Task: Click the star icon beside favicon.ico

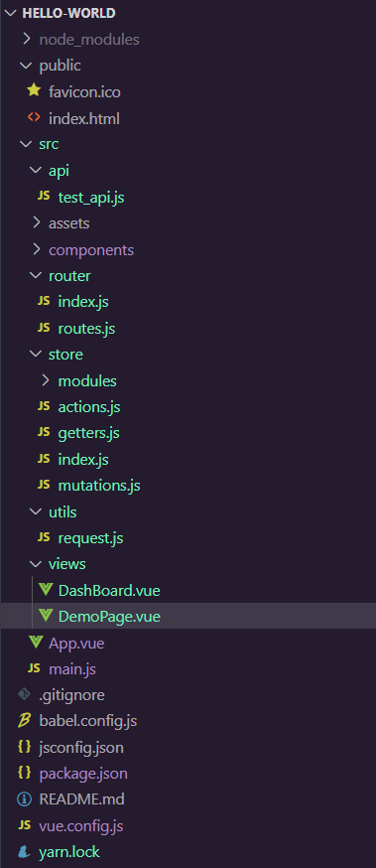Action: [35, 90]
